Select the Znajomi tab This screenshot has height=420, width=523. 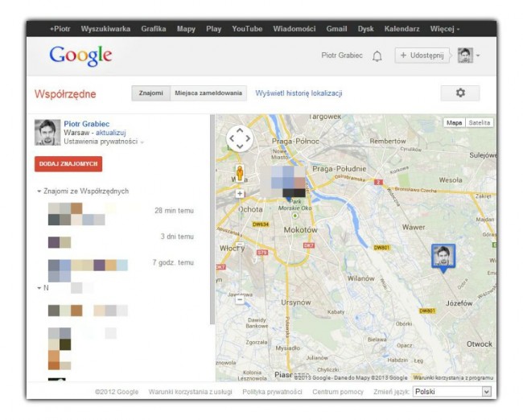(x=150, y=93)
